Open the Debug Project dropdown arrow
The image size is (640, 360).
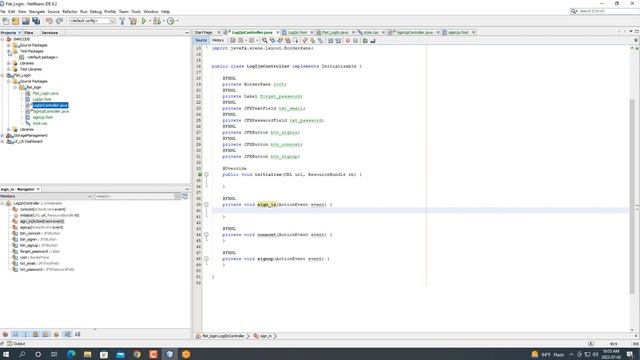pyautogui.click(x=163, y=21)
